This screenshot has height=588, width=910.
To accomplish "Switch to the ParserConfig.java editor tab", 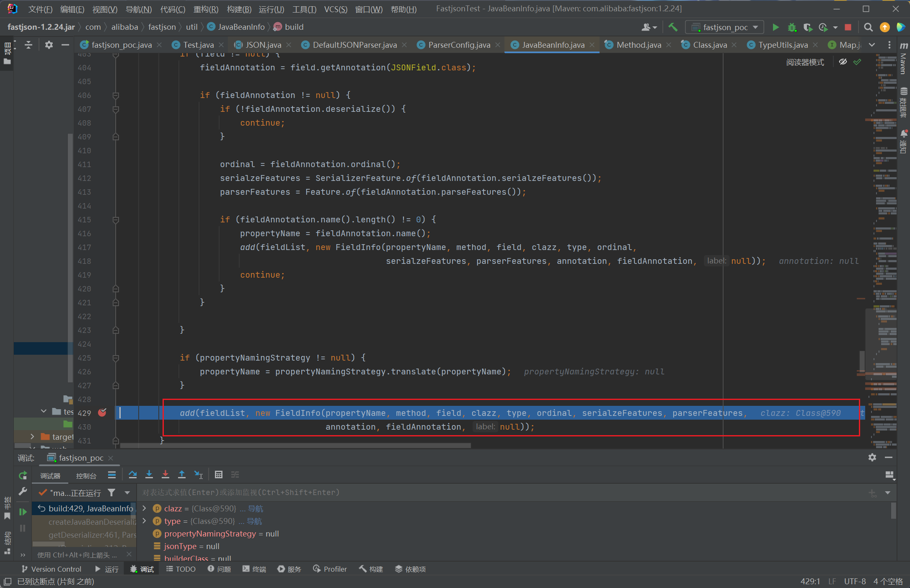I will (x=459, y=45).
